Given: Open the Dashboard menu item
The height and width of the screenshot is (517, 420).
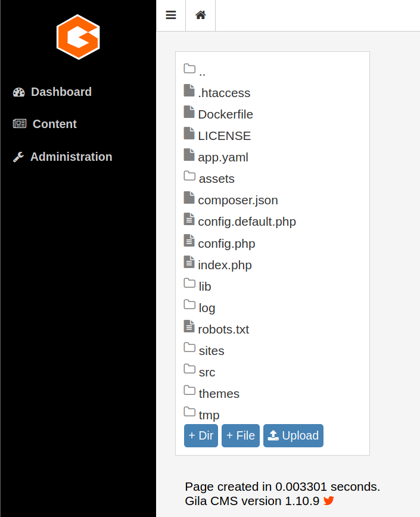Looking at the screenshot, I should 61,92.
